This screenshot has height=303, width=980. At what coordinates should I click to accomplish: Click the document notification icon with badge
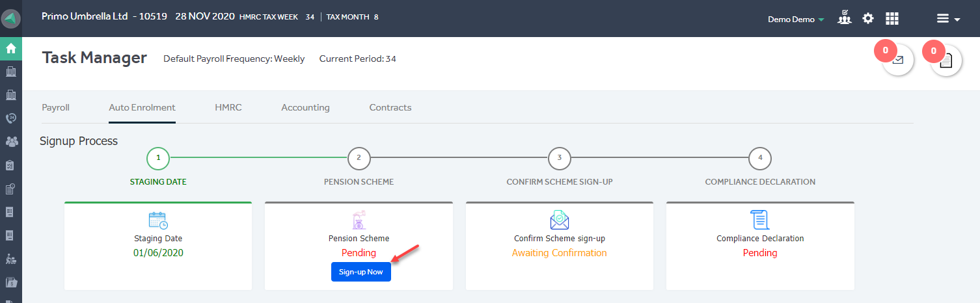[946, 60]
